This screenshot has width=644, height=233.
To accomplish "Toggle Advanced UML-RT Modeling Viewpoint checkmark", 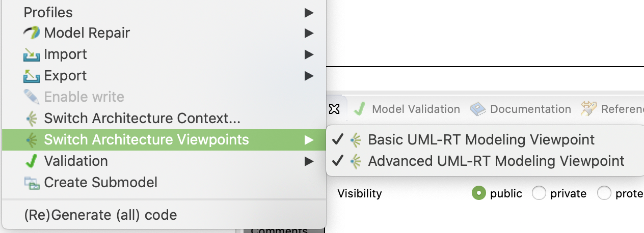I will [x=337, y=161].
